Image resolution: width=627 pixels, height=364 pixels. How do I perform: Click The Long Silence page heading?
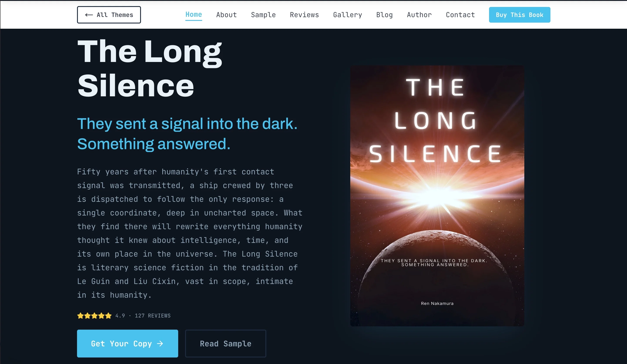(x=149, y=68)
